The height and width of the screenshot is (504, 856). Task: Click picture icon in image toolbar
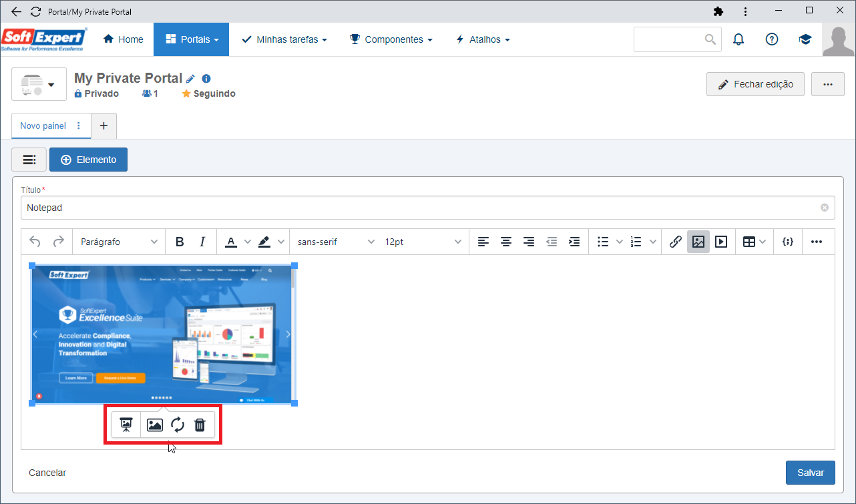tap(155, 425)
